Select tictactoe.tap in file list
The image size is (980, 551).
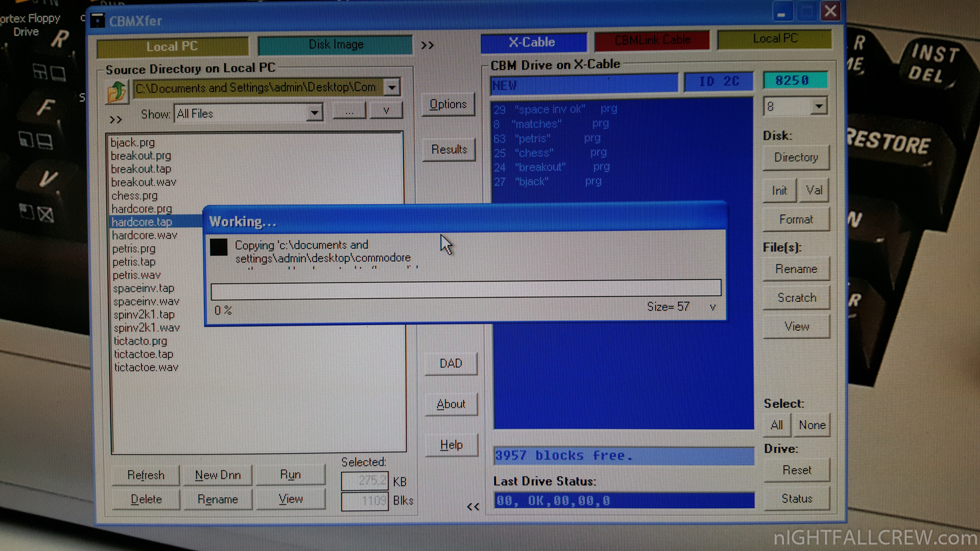[x=144, y=354]
